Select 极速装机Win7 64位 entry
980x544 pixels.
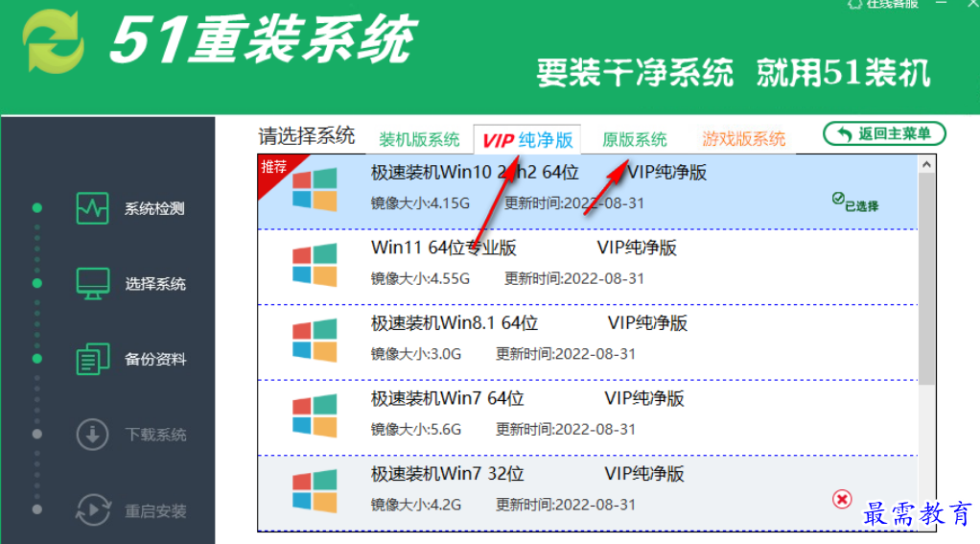pos(588,417)
